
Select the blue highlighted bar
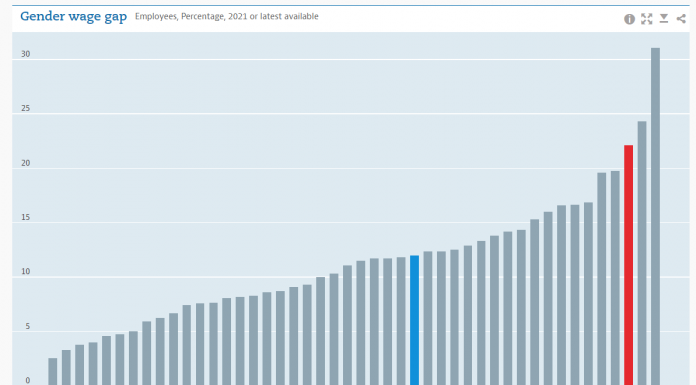click(414, 320)
